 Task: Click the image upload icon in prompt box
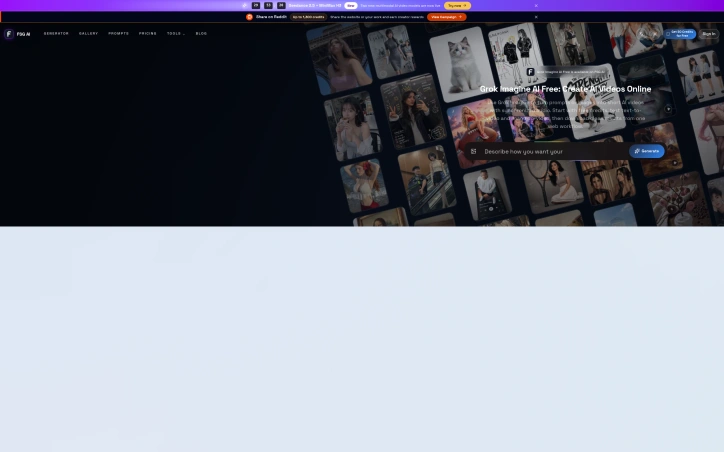[x=473, y=151]
